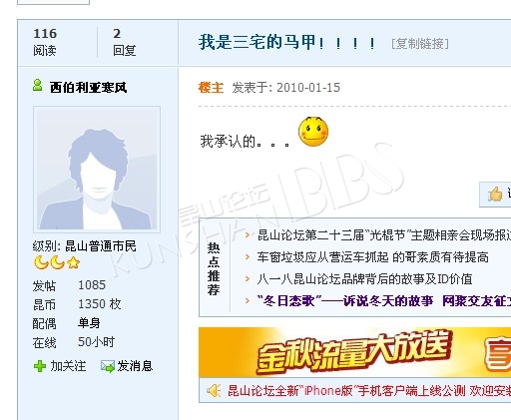The height and width of the screenshot is (420, 511).
Task: Send message via 发消息 link
Action: (135, 366)
